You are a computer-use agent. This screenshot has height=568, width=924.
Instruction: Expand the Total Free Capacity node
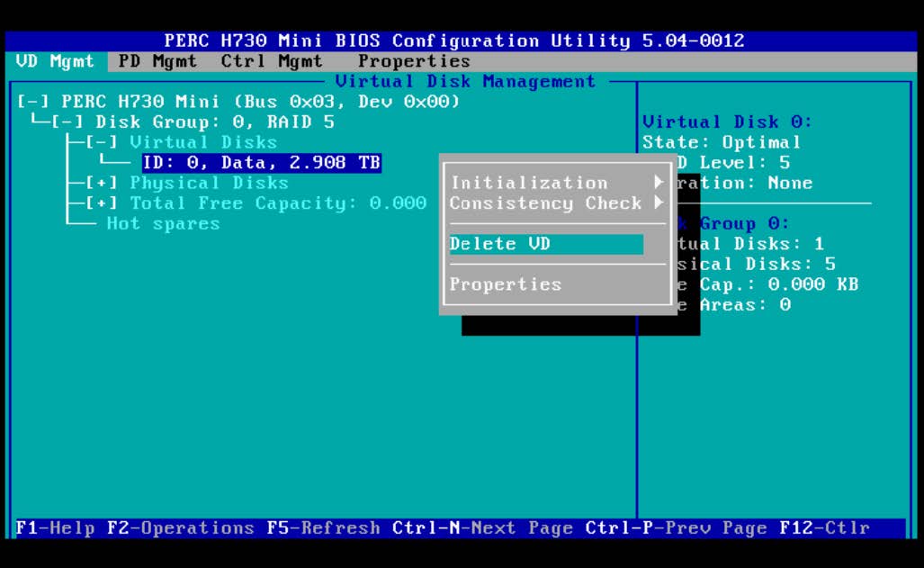102,203
